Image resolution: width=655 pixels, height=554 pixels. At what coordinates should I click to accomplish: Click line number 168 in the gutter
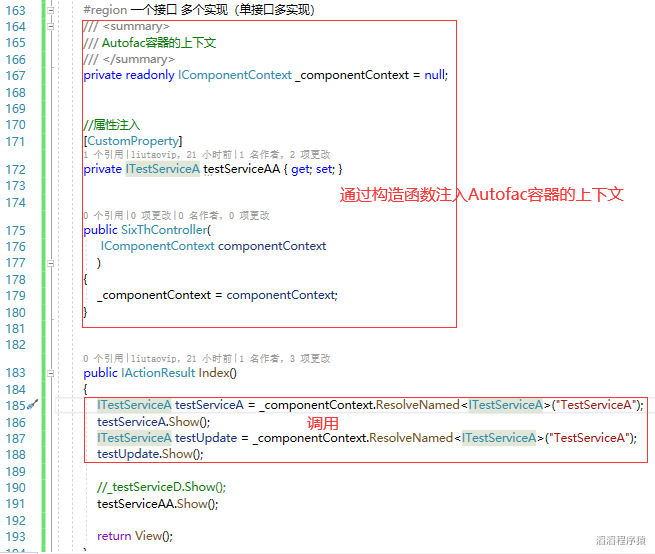click(x=15, y=92)
